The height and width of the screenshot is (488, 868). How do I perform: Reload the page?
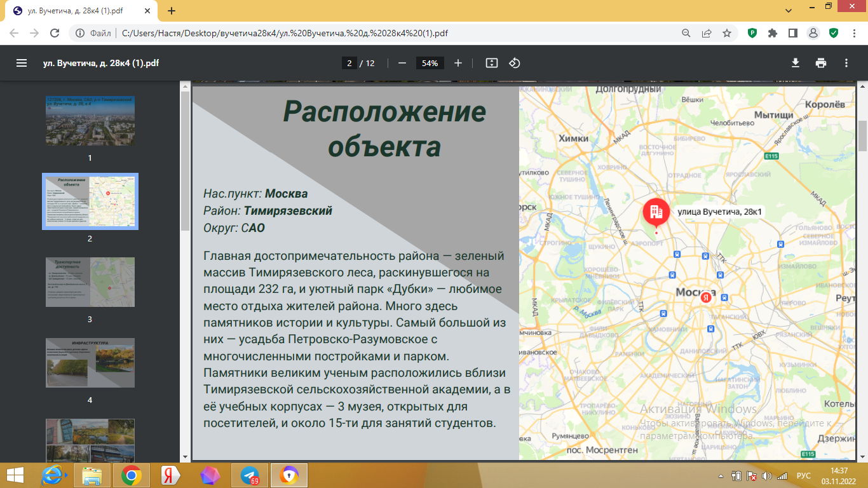[x=55, y=33]
